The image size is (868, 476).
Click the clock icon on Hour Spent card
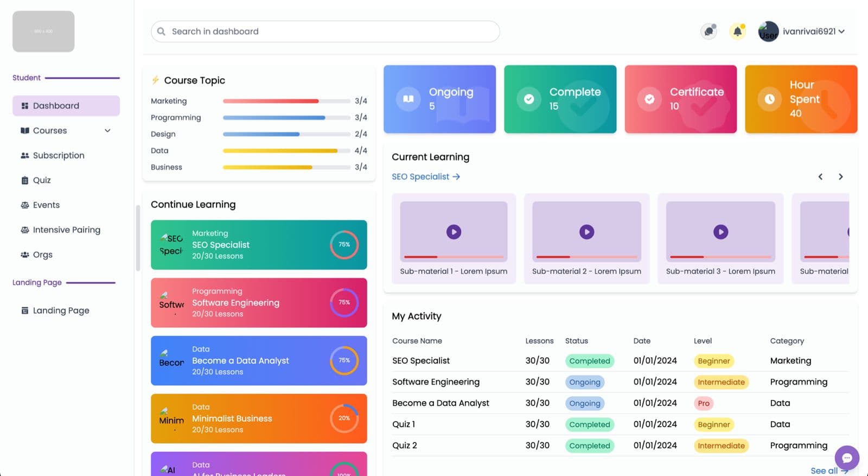click(769, 99)
